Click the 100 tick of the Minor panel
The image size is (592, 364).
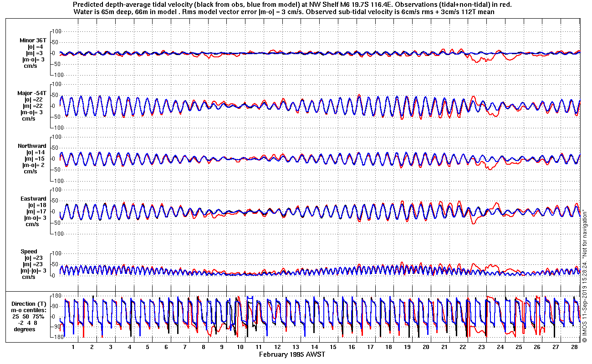(57, 31)
